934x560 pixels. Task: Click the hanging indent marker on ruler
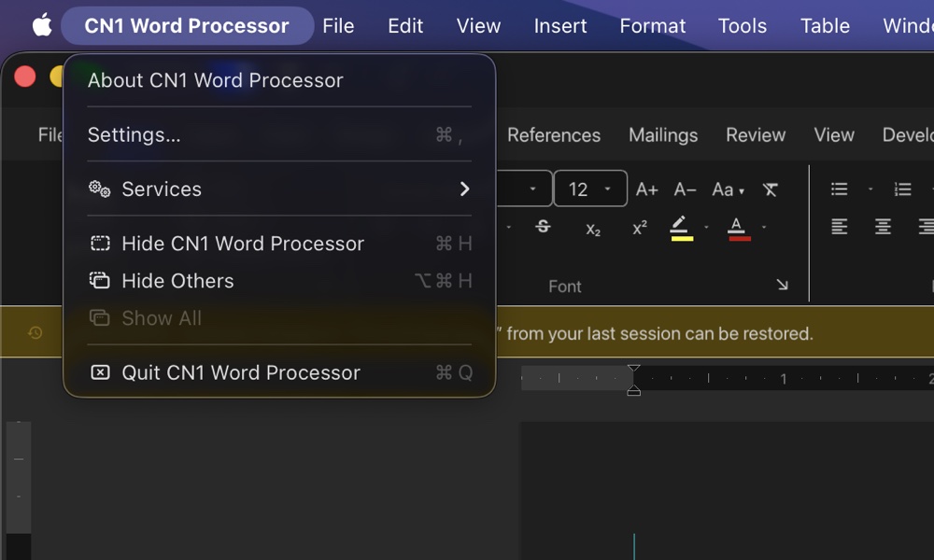pos(634,390)
